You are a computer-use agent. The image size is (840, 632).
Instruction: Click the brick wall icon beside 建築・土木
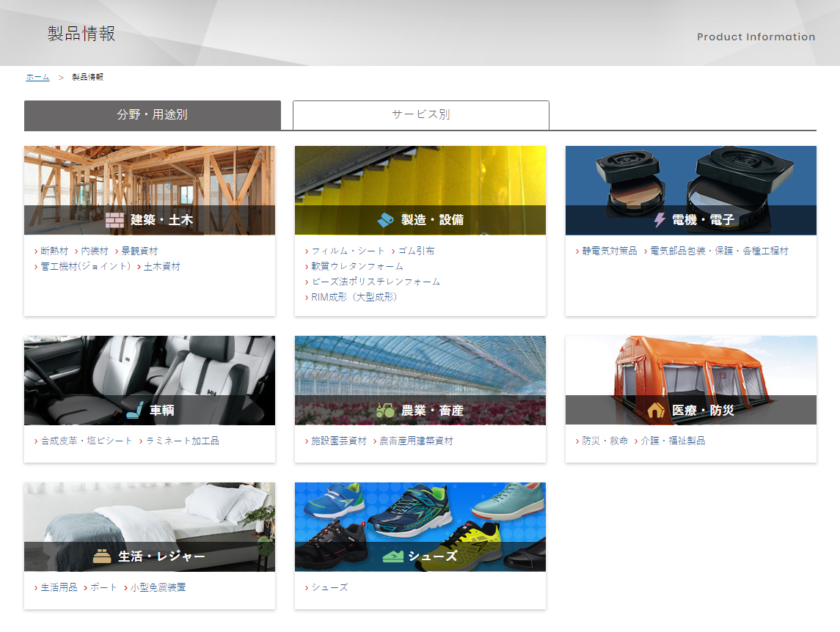pos(114,220)
